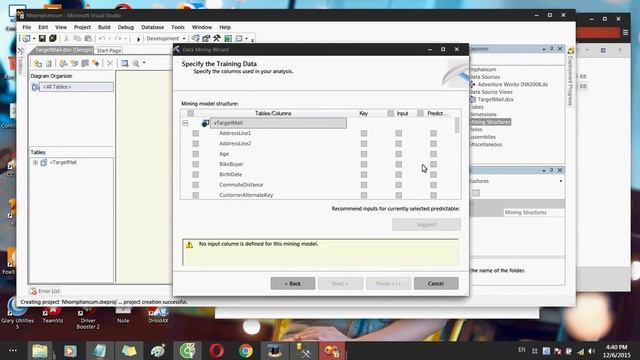This screenshot has width=640, height=360.
Task: Open the Solution Explorer window position dropdown
Action: [x=544, y=49]
